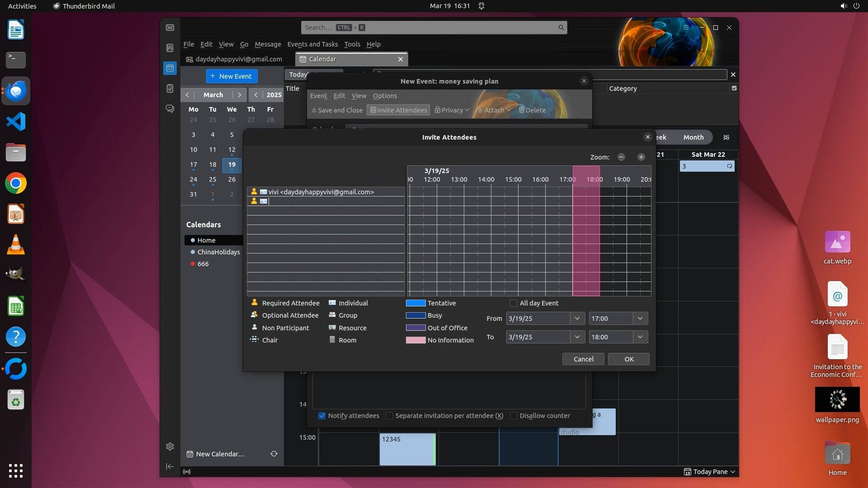Click the attendee role icon beside vivi
868x488 pixels.
click(254, 192)
